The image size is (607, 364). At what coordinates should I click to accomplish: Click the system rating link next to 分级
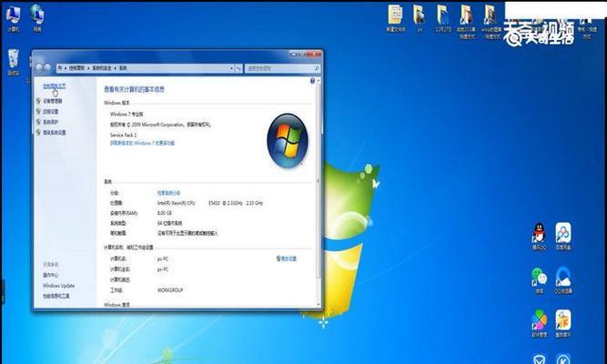[168, 192]
